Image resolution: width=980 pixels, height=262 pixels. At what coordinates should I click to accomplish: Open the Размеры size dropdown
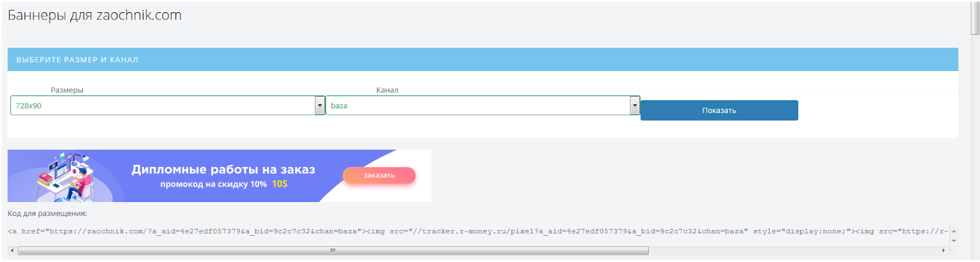pos(167,105)
